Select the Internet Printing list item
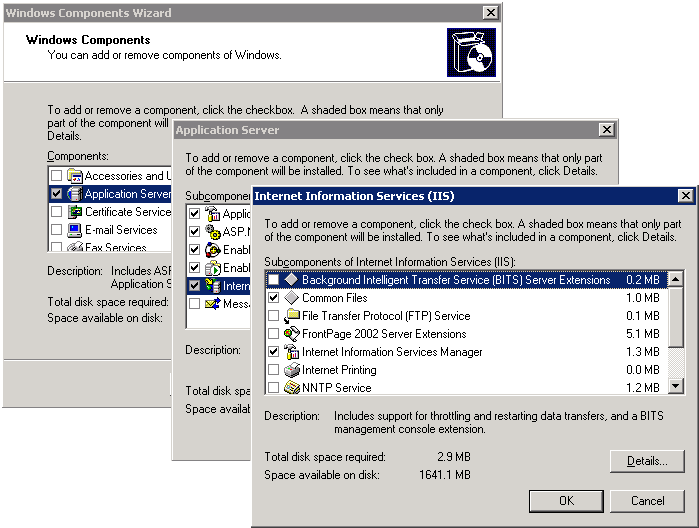Screen dimensions: 699x528 click(339, 370)
